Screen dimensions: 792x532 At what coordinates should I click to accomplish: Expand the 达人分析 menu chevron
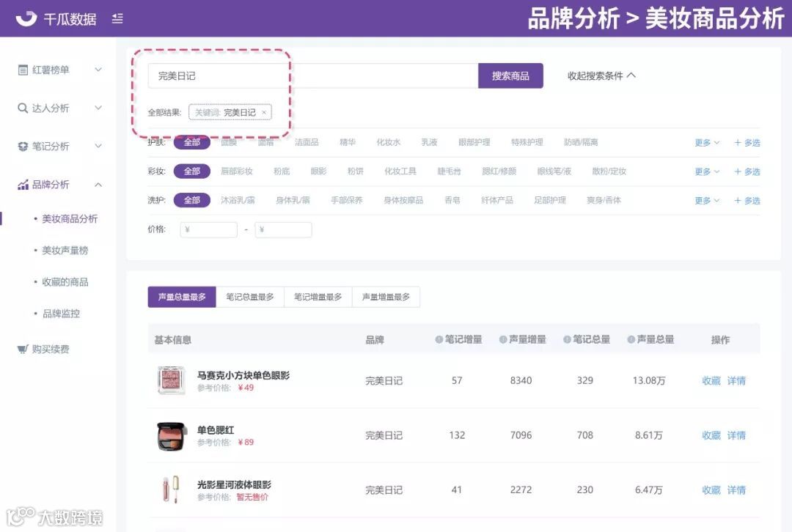(x=98, y=108)
